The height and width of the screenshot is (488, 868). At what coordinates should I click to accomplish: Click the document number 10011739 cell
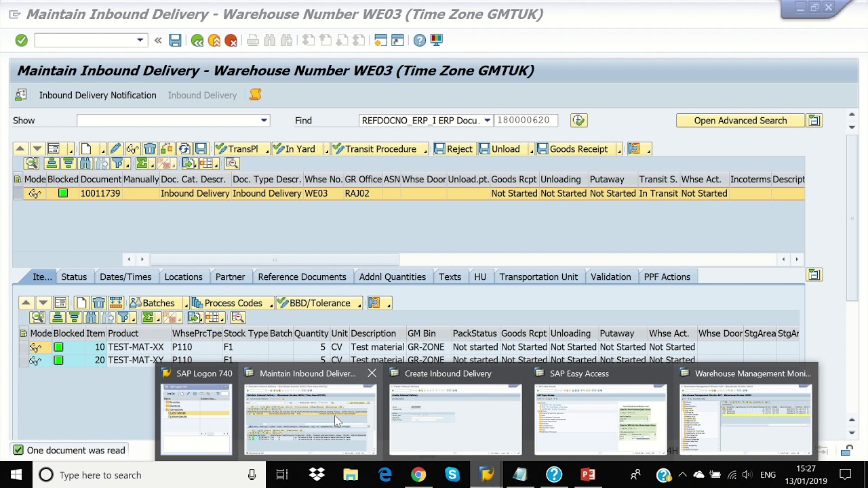point(100,194)
